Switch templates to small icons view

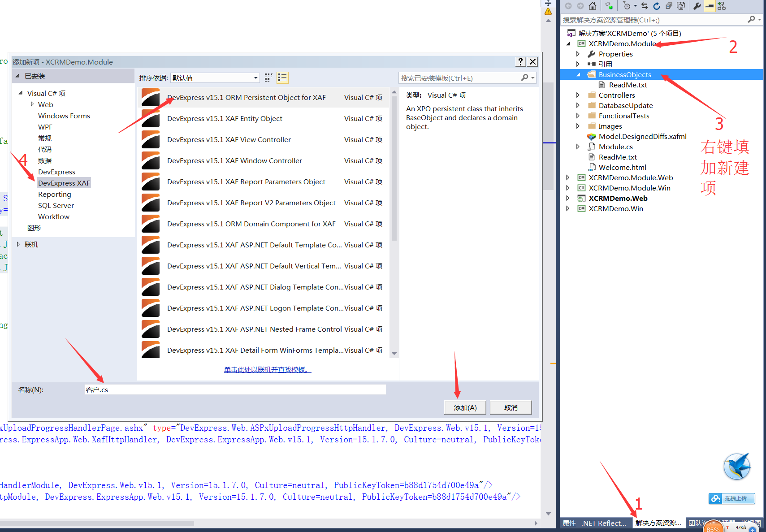pos(268,78)
